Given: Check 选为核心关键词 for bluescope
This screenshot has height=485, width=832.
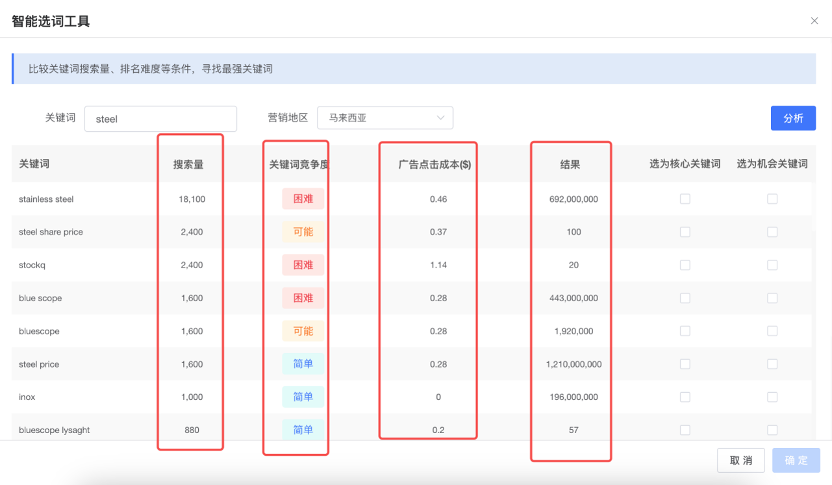Looking at the screenshot, I should click(685, 331).
